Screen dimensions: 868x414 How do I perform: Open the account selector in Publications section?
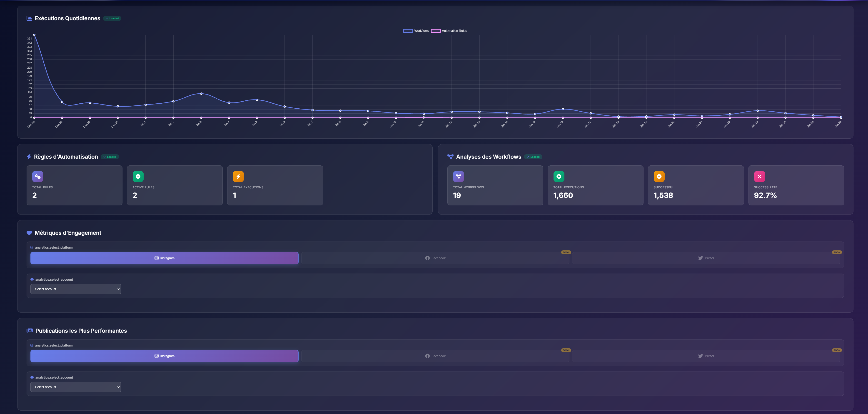[75, 387]
